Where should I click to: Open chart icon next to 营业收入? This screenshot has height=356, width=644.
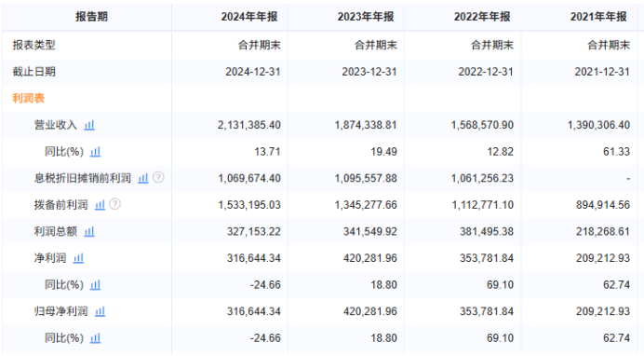click(89, 125)
